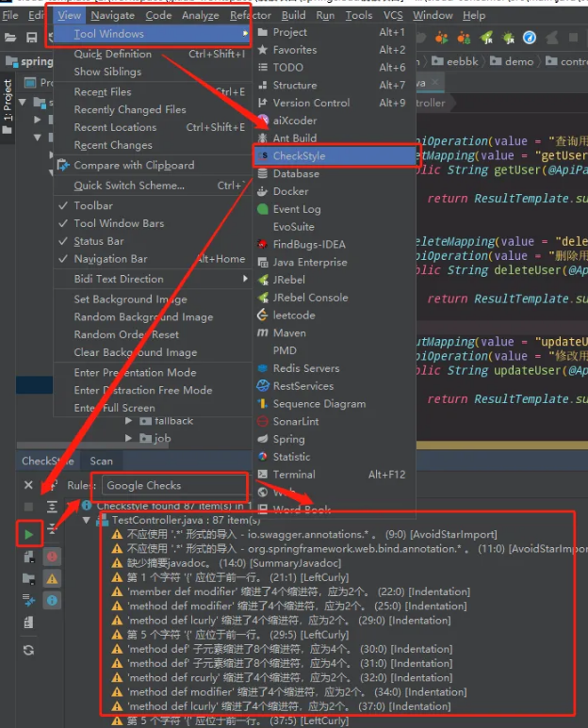Switch to the Scan tab
The height and width of the screenshot is (728, 588).
coord(101,461)
